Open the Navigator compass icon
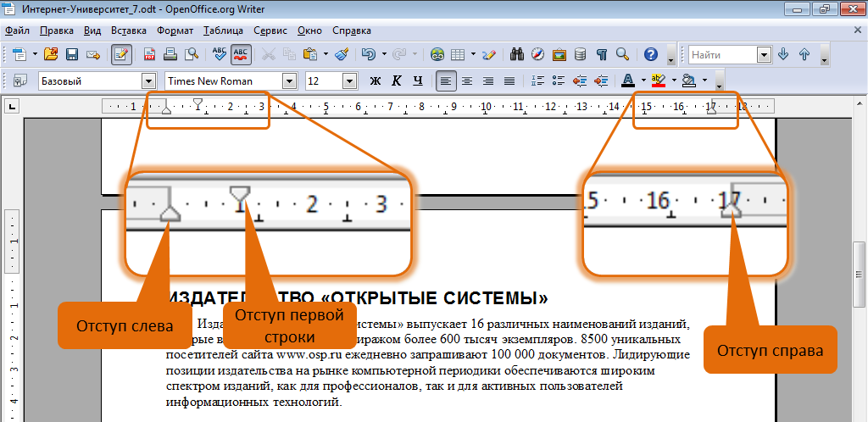 click(x=538, y=54)
